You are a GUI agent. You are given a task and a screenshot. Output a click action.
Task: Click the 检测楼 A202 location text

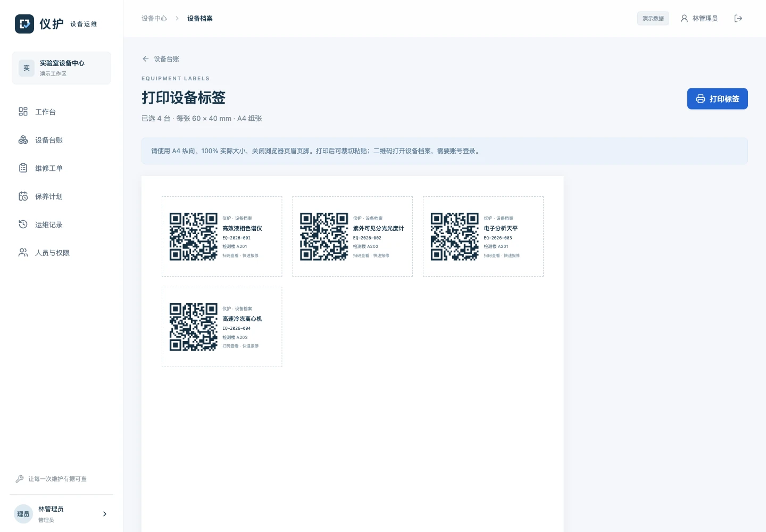tap(366, 247)
